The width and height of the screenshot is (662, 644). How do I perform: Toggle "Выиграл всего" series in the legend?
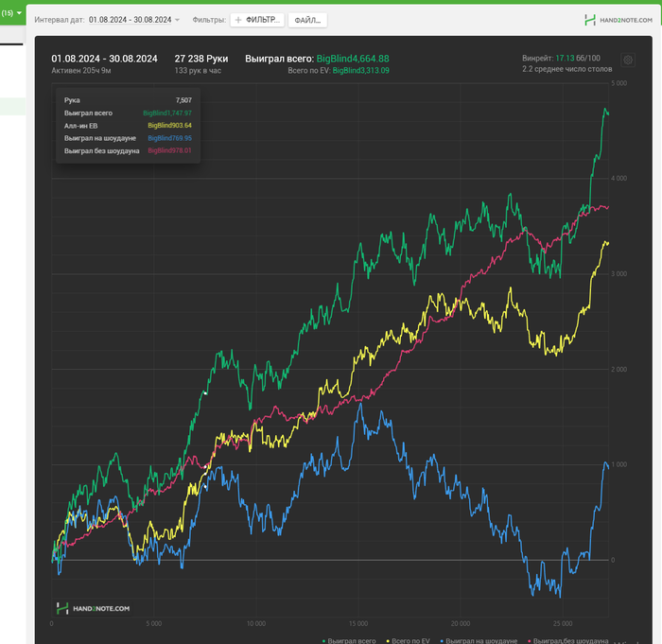pyautogui.click(x=350, y=640)
